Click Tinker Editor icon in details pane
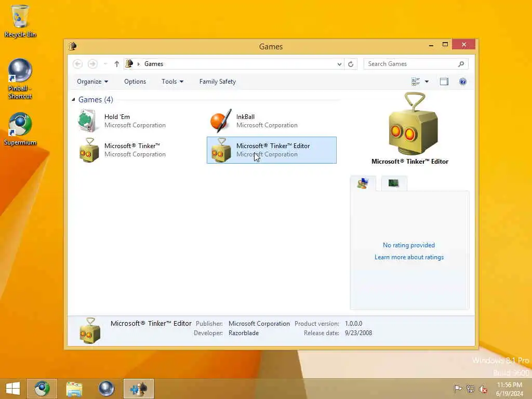Screen dimensions: 532x399 90,330
